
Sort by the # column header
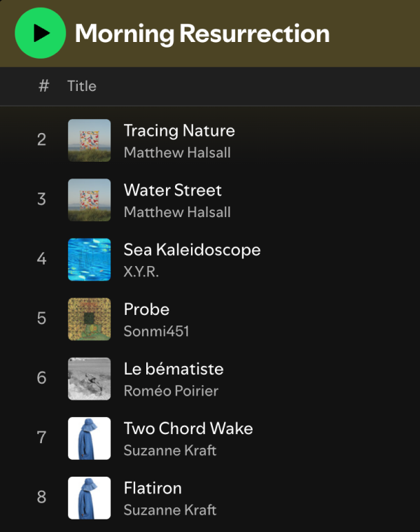click(44, 86)
